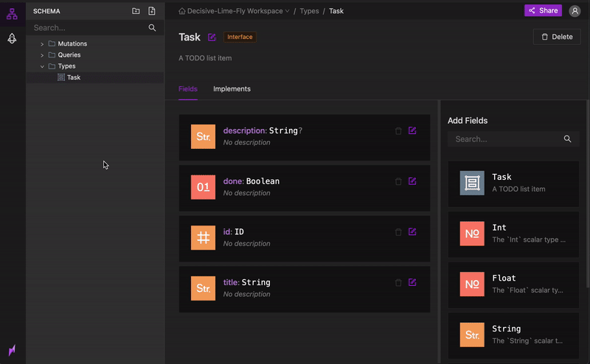The image size is (590, 364).
Task: Add new file icon in schema header
Action: (x=152, y=11)
